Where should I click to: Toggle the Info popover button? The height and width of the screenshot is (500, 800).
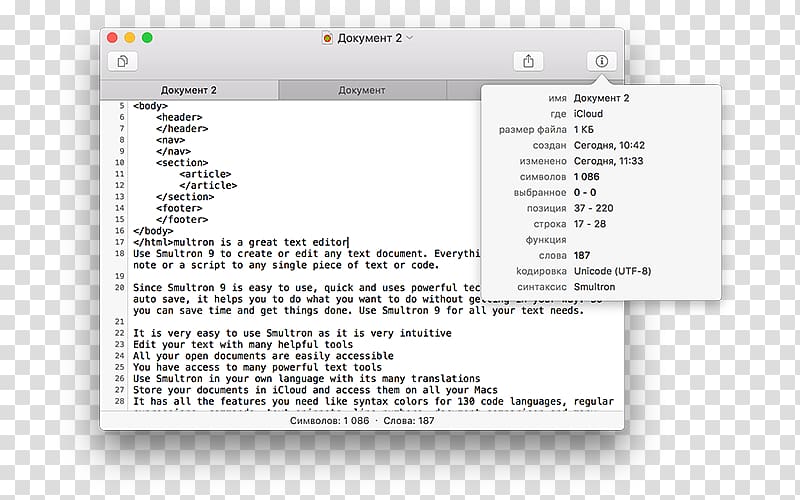tap(602, 61)
